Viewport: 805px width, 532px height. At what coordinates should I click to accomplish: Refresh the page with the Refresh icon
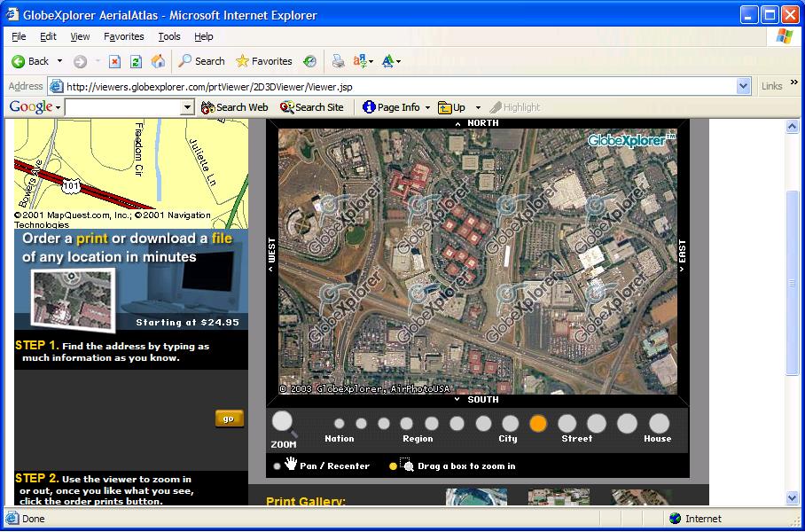136,61
